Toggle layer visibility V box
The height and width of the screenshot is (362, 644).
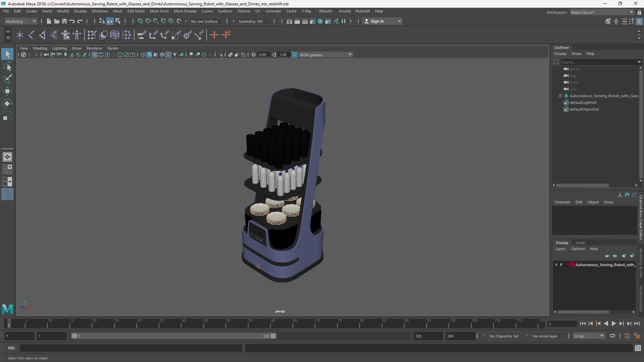click(x=556, y=265)
